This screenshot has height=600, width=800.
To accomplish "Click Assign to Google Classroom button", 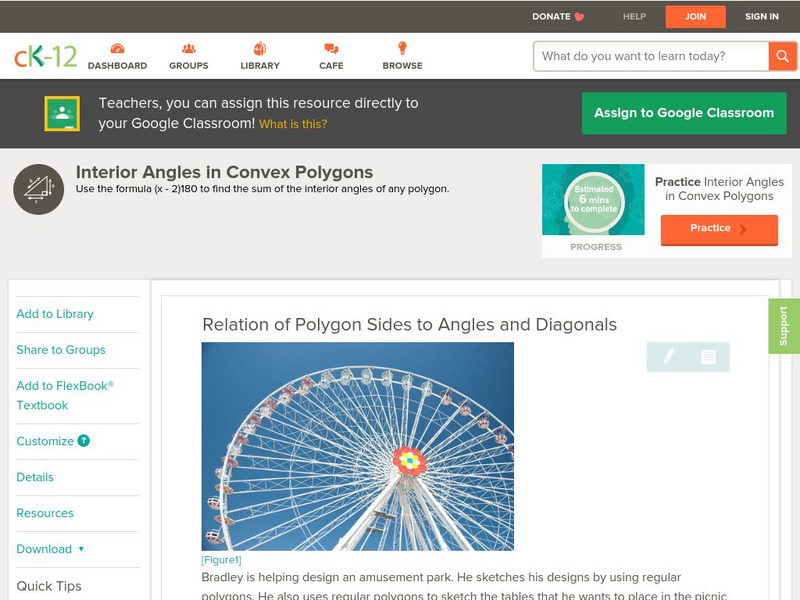I will point(684,113).
